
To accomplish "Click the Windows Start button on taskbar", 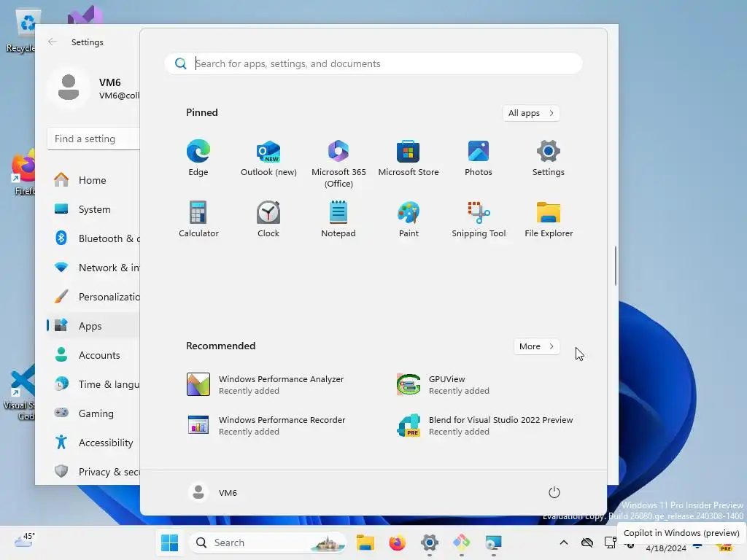I will click(169, 542).
